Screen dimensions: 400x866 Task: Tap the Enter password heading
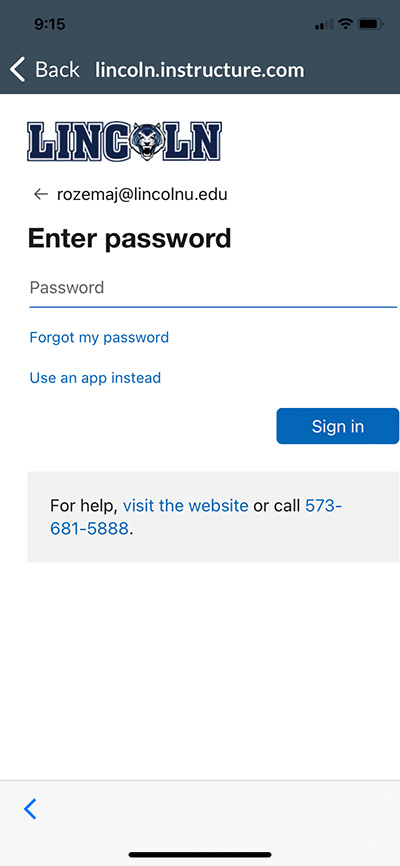click(x=129, y=239)
